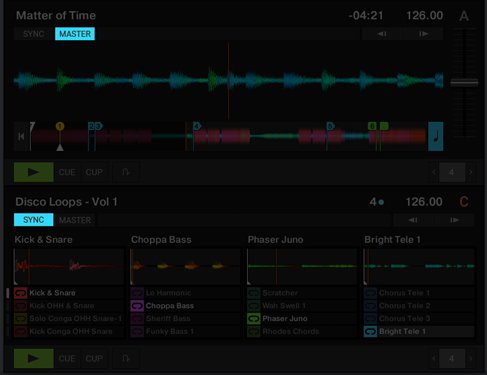The image size is (487, 375).
Task: Click Deck C tempo value 126.00
Action: [x=424, y=202]
